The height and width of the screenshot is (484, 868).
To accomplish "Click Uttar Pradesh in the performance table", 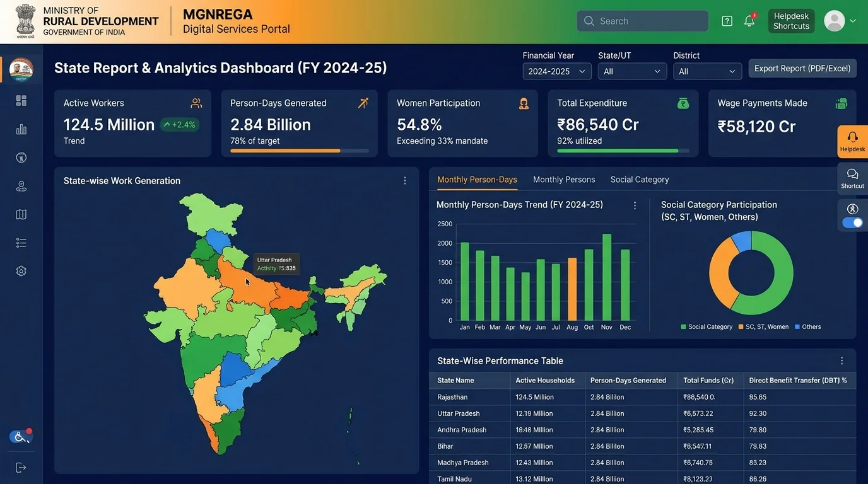I will [459, 413].
